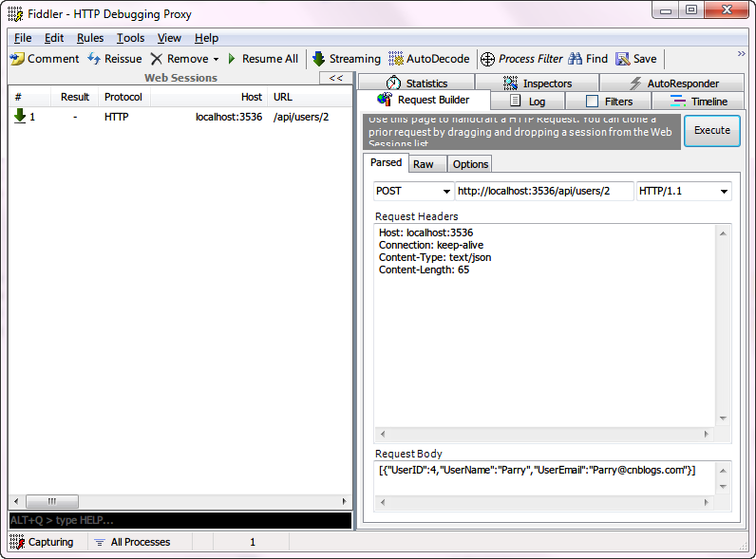Switch to the Options tab

(470, 164)
